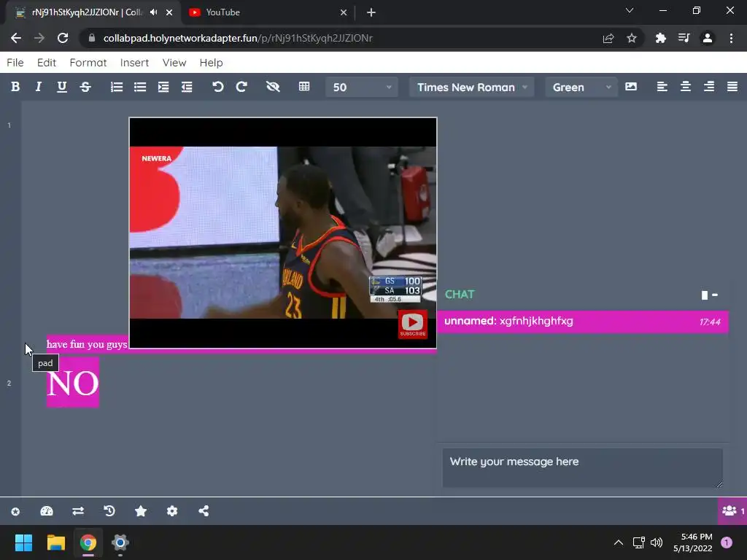Open the Times New Roman font dropdown
This screenshot has width=747, height=560.
472,87
